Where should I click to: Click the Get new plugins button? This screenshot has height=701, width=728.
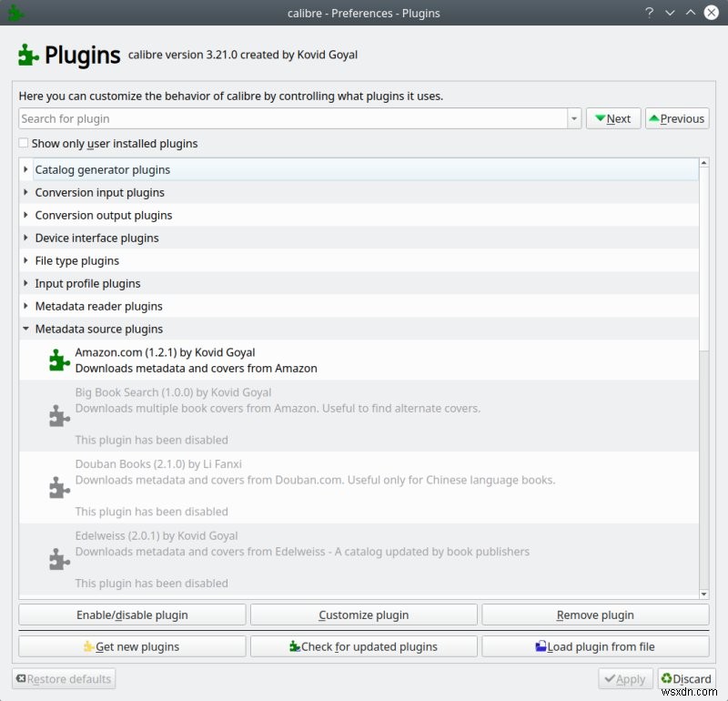click(x=132, y=646)
